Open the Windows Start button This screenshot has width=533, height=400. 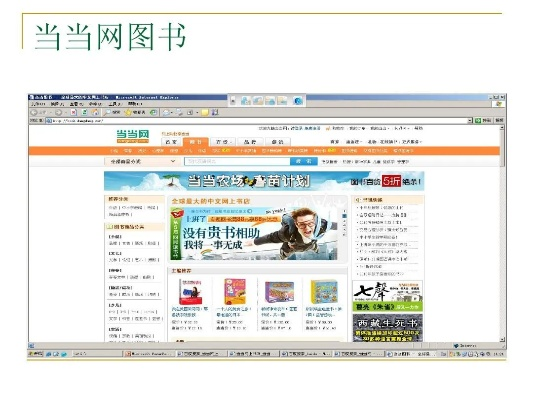(x=35, y=354)
